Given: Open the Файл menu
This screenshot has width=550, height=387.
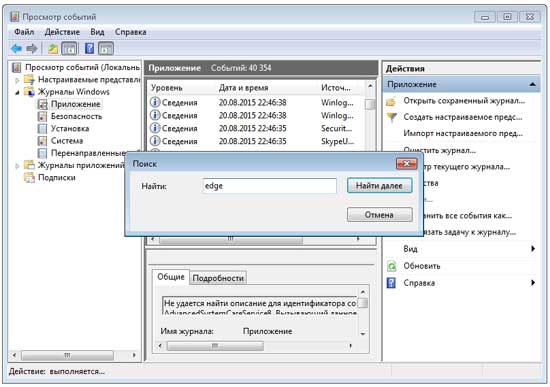Looking at the screenshot, I should pyautogui.click(x=24, y=32).
